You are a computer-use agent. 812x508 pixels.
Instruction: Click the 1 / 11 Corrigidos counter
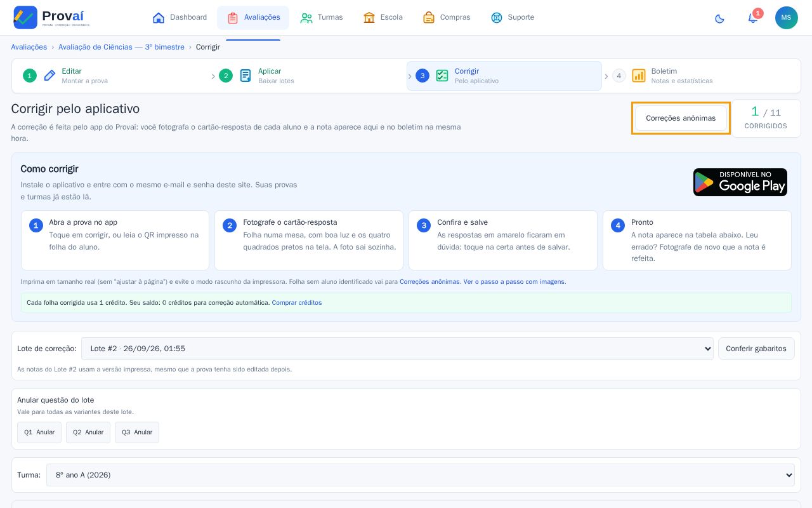pyautogui.click(x=766, y=118)
